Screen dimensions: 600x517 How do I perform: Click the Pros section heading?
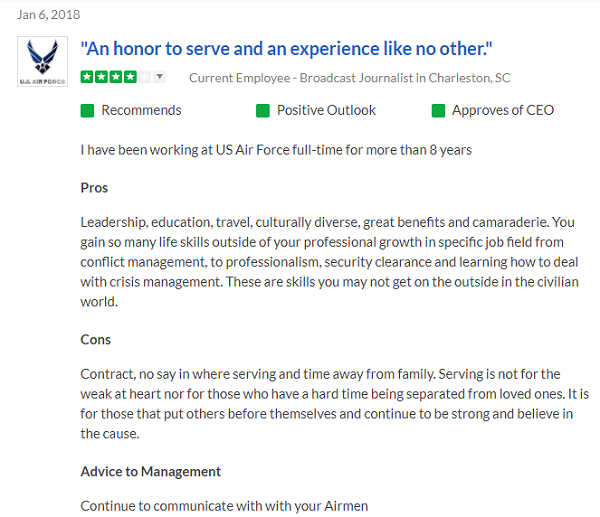tap(94, 187)
